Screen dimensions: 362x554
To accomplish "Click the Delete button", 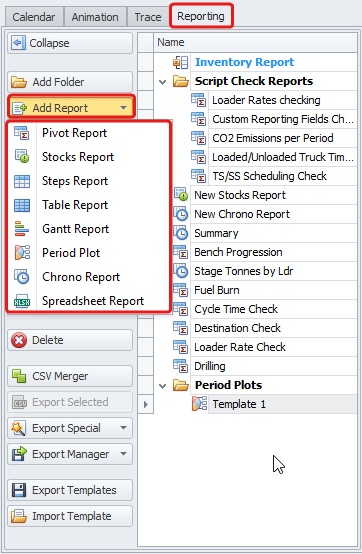I will tap(70, 340).
